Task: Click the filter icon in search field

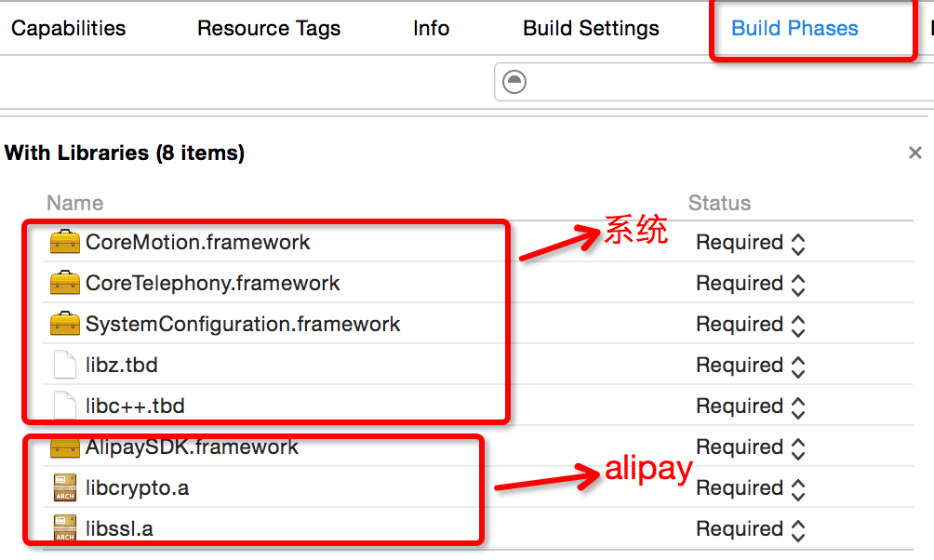Action: pyautogui.click(x=514, y=82)
